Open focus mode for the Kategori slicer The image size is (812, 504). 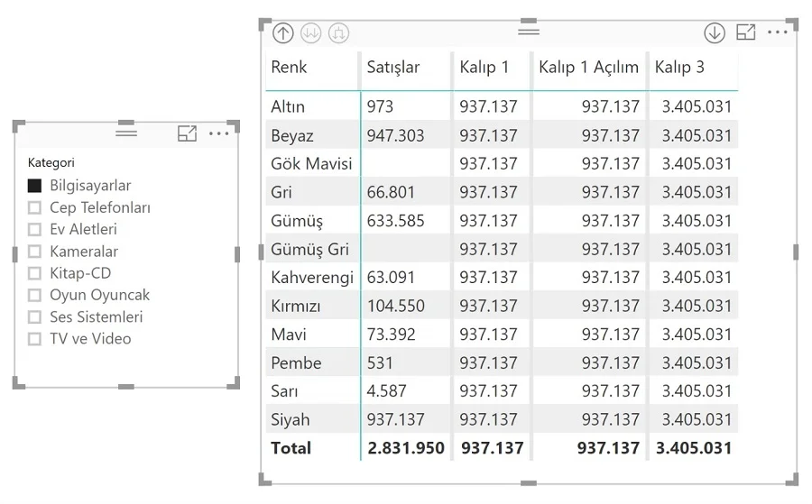[187, 133]
